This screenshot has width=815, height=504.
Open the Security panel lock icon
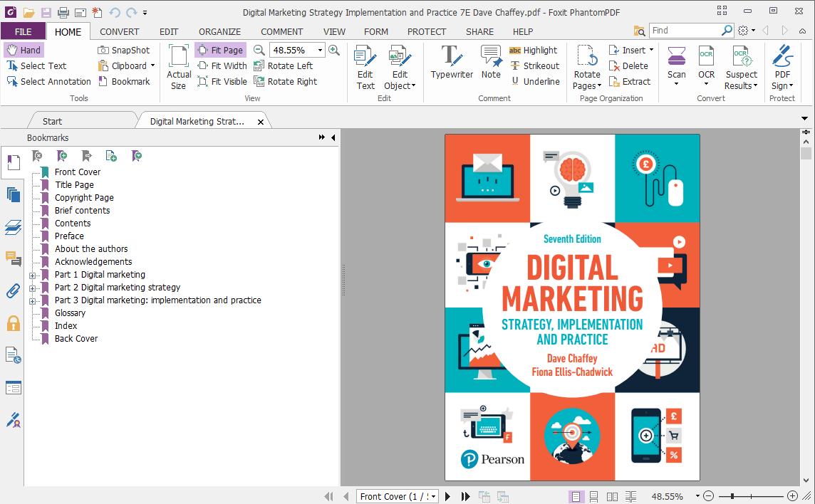pos(13,323)
